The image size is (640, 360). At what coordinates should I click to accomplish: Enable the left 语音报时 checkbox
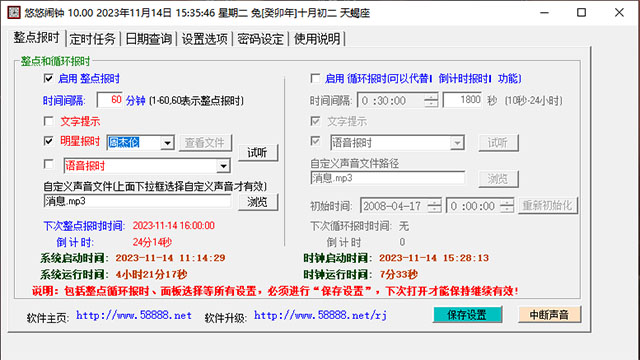49,164
